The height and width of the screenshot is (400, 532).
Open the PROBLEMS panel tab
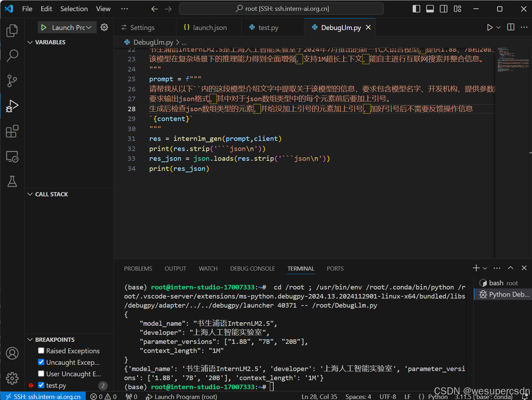pos(138,268)
